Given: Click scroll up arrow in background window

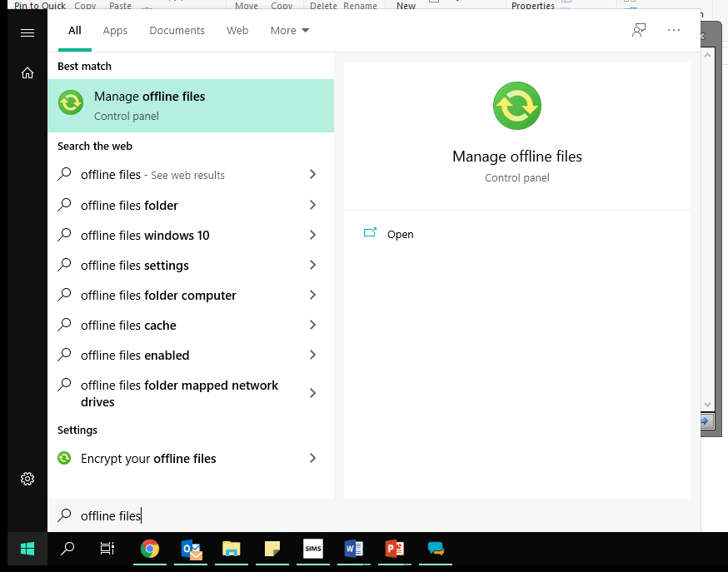Looking at the screenshot, I should [707, 55].
